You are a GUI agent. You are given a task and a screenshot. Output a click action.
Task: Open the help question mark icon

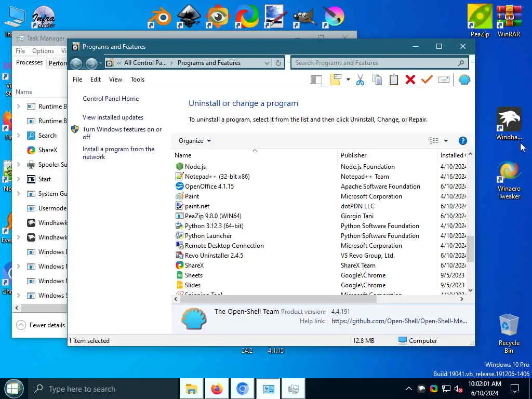pyautogui.click(x=462, y=141)
